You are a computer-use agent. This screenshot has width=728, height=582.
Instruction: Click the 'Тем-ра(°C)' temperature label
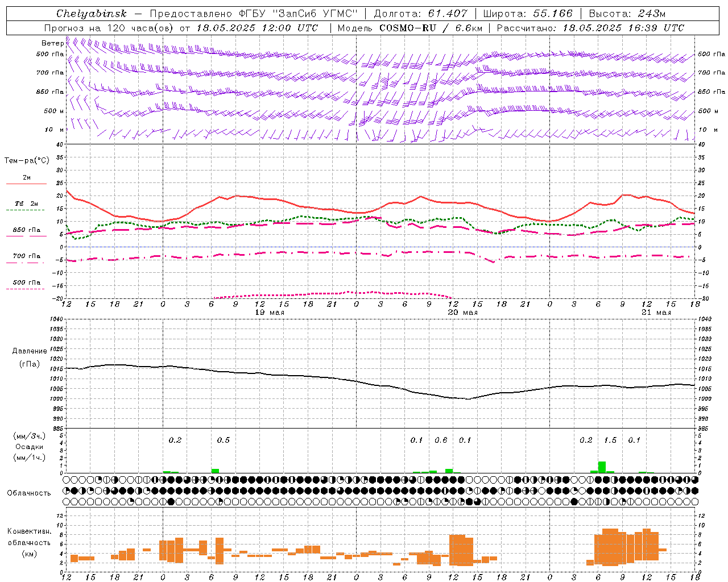pos(27,161)
